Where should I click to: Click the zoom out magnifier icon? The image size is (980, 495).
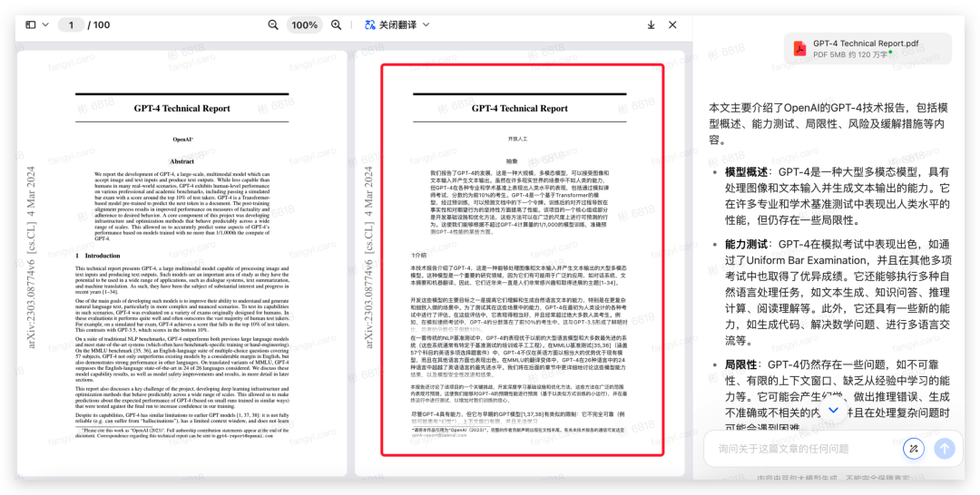click(274, 24)
